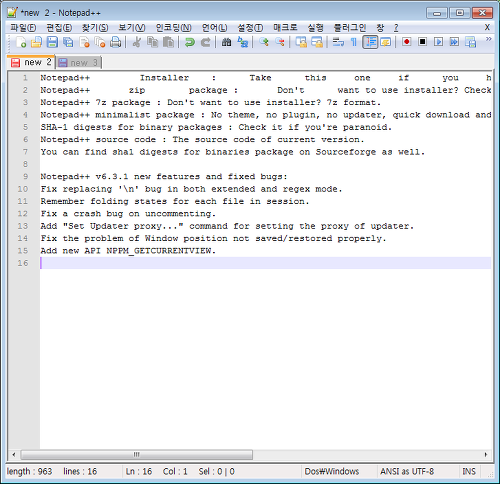500x484 pixels.
Task: Open the 파일(F) menu
Action: (23, 28)
